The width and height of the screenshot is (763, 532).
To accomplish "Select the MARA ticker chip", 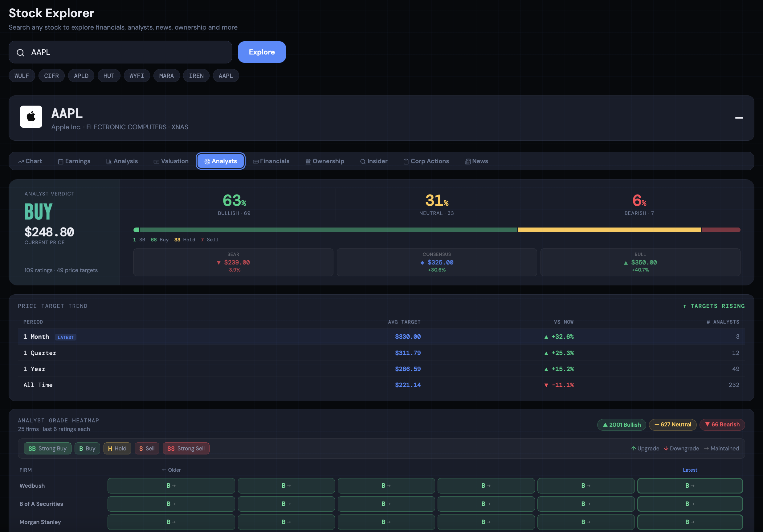I will pos(166,76).
